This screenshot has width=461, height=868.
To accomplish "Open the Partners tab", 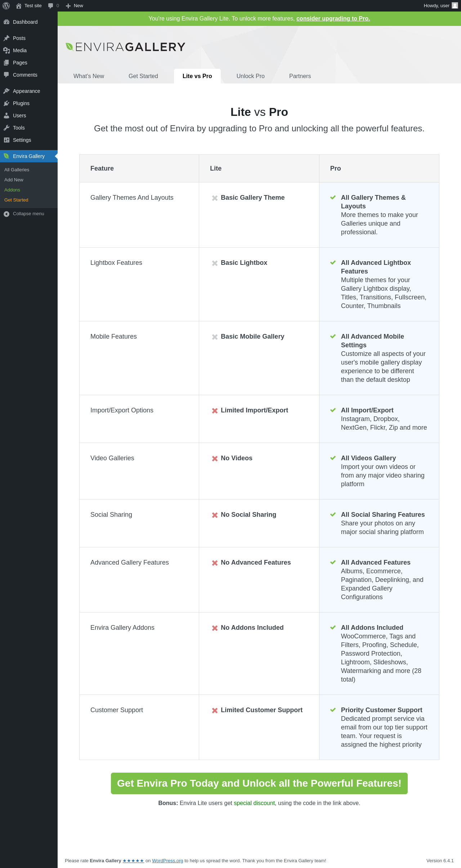I will [300, 76].
